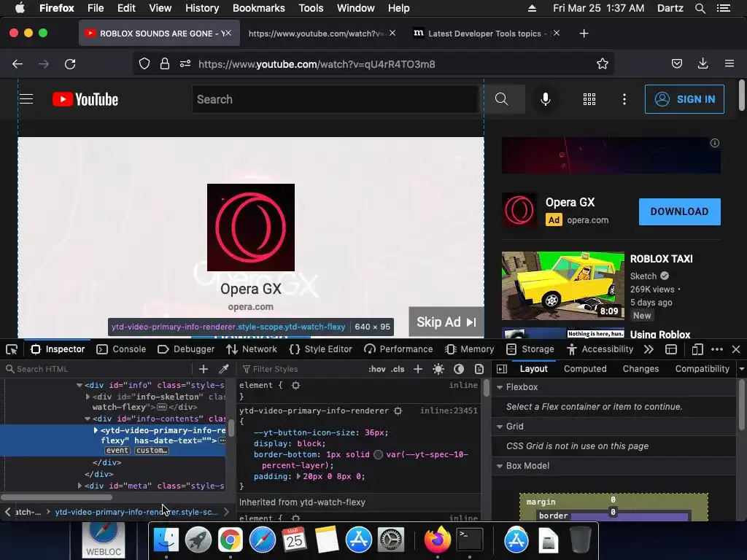747x560 pixels.
Task: Open DevTools customize ellipsis menu
Action: coord(717,349)
